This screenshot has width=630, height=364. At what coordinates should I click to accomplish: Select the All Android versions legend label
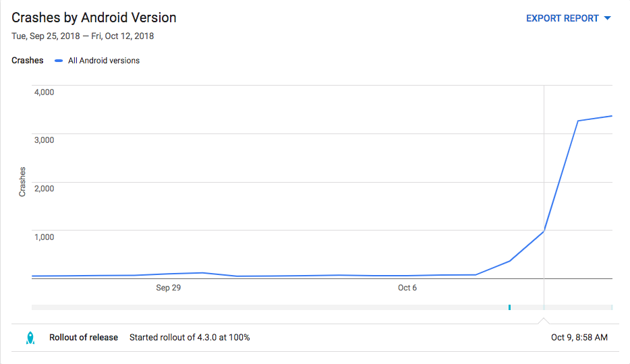pyautogui.click(x=104, y=61)
